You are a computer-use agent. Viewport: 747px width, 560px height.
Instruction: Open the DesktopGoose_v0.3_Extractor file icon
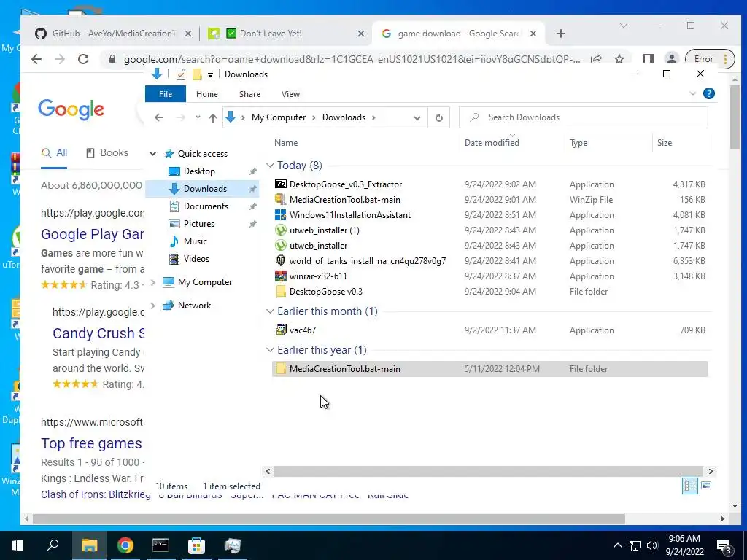(281, 184)
